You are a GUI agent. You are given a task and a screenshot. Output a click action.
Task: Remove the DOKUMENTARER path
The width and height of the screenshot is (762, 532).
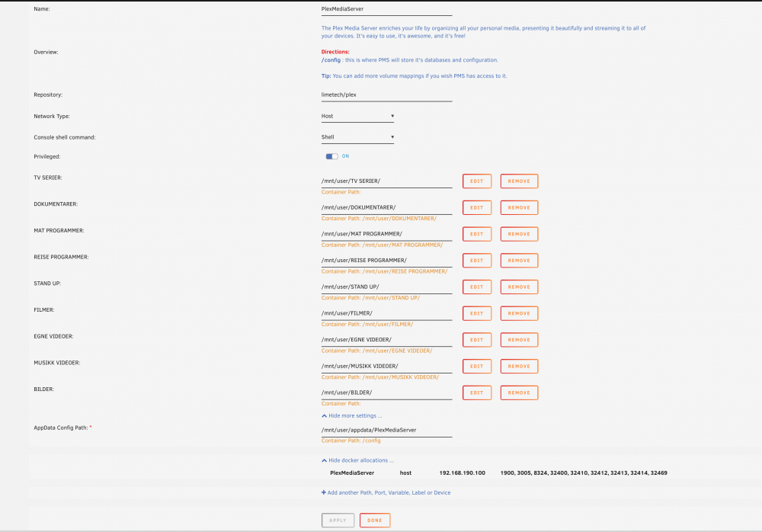519,207
